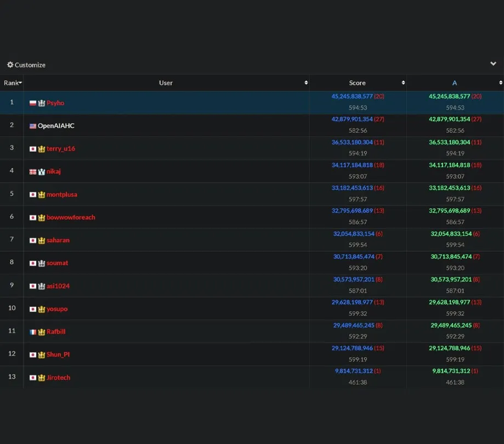Open the Customize settings
Screen dimensions: 504x444
click(x=30, y=65)
